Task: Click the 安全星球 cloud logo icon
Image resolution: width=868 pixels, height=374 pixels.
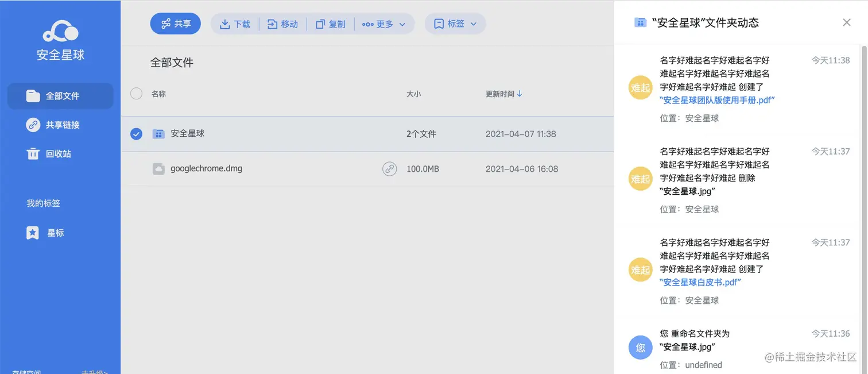Action: [60, 31]
